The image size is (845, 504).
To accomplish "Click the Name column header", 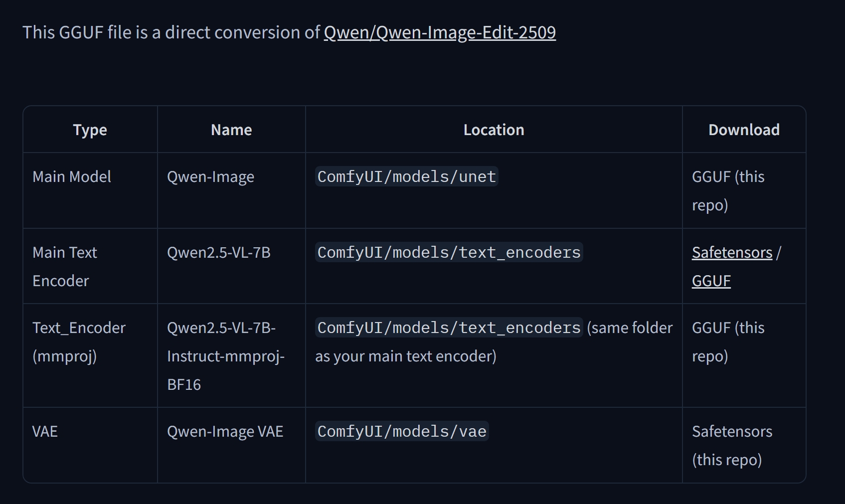I will click(231, 130).
